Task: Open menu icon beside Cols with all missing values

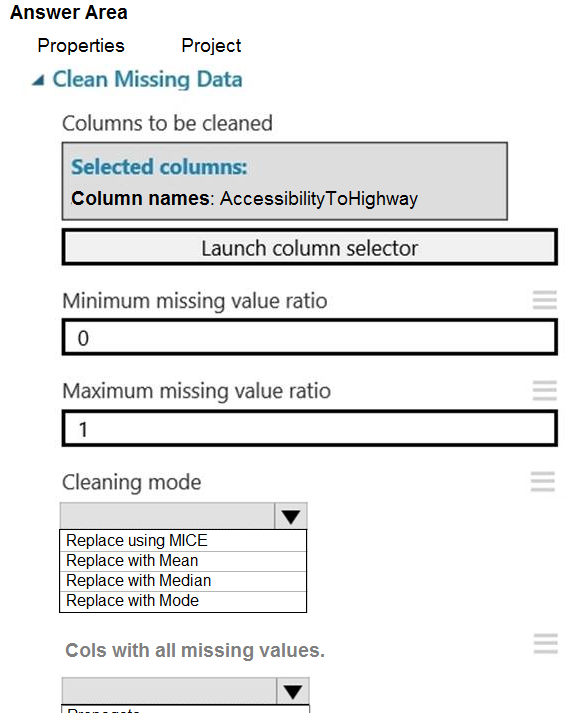Action: coord(545,643)
